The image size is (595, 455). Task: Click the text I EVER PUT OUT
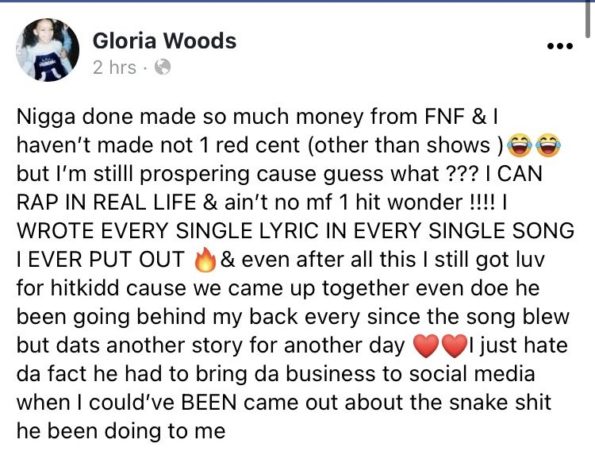pyautogui.click(x=100, y=260)
